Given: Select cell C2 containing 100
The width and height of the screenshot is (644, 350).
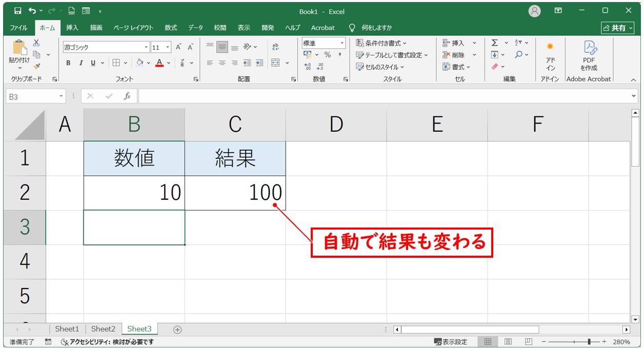Looking at the screenshot, I should [235, 193].
